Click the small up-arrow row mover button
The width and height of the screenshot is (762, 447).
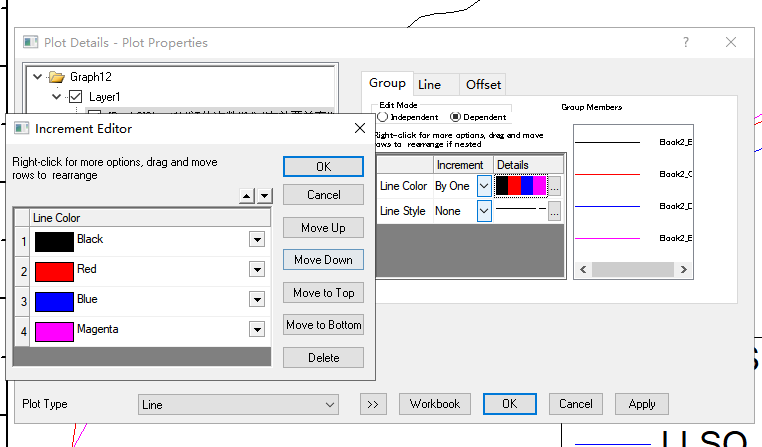(x=247, y=196)
